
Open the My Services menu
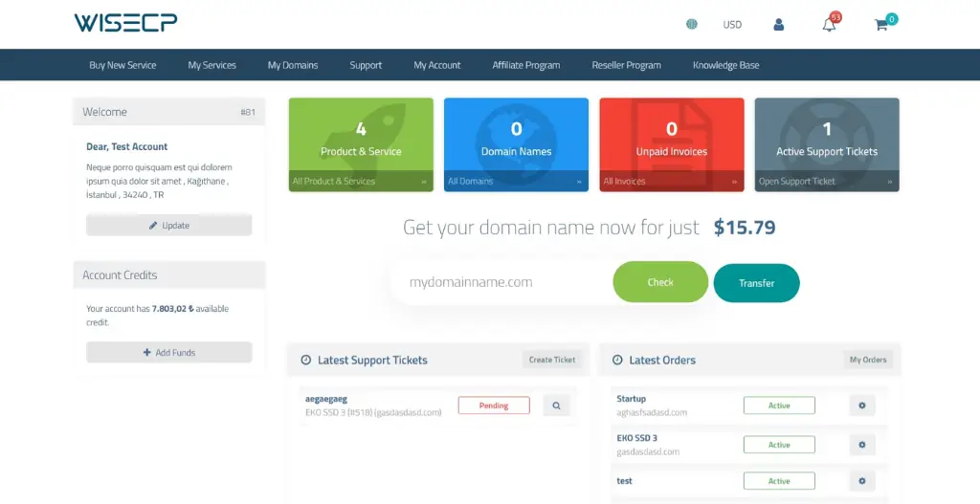[212, 65]
